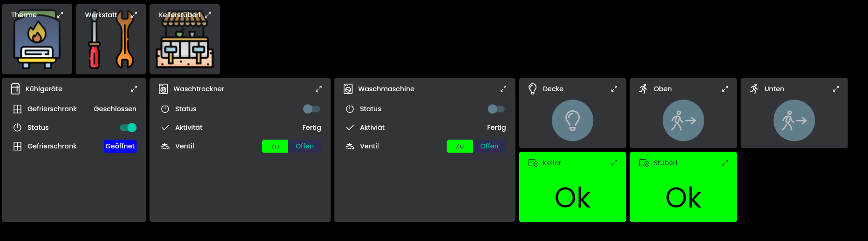This screenshot has height=241, width=868.
Task: Expand the Waschmaschine card
Action: click(503, 89)
